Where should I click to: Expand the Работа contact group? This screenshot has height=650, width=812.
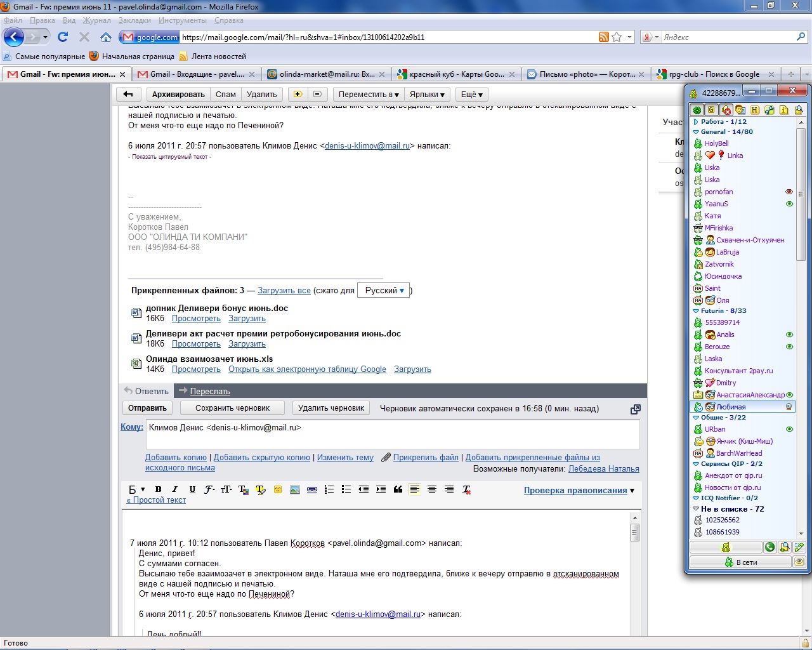pyautogui.click(x=696, y=122)
